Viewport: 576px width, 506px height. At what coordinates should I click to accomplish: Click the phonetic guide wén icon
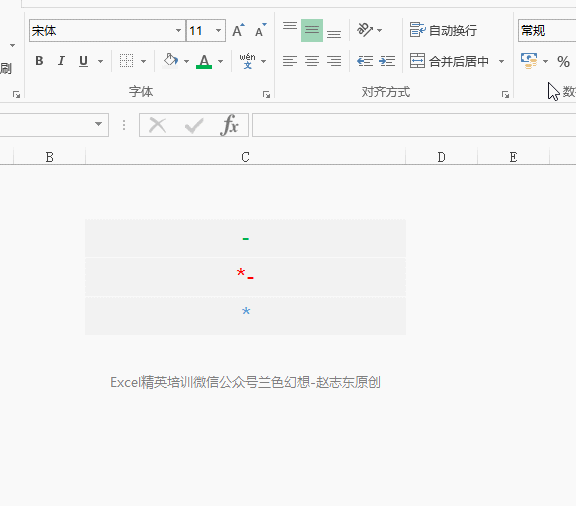click(x=247, y=61)
